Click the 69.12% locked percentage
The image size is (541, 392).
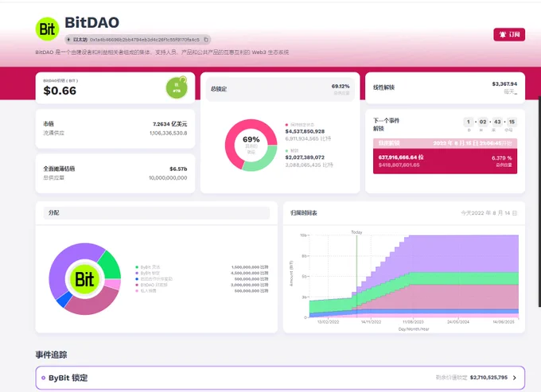point(341,86)
